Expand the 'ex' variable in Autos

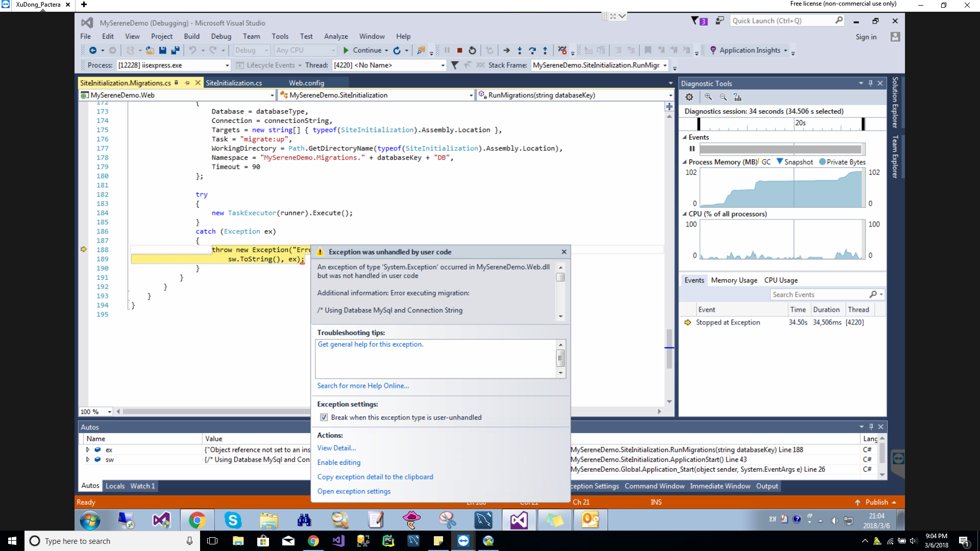(88, 449)
